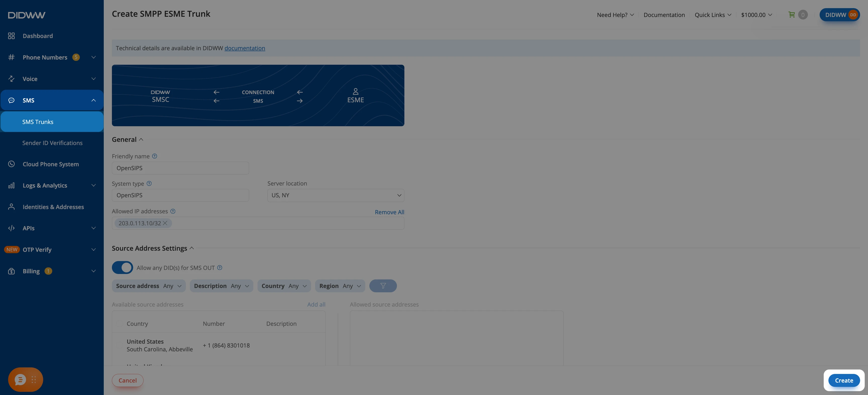The width and height of the screenshot is (868, 395).
Task: Open the shopping cart icon
Action: 791,15
